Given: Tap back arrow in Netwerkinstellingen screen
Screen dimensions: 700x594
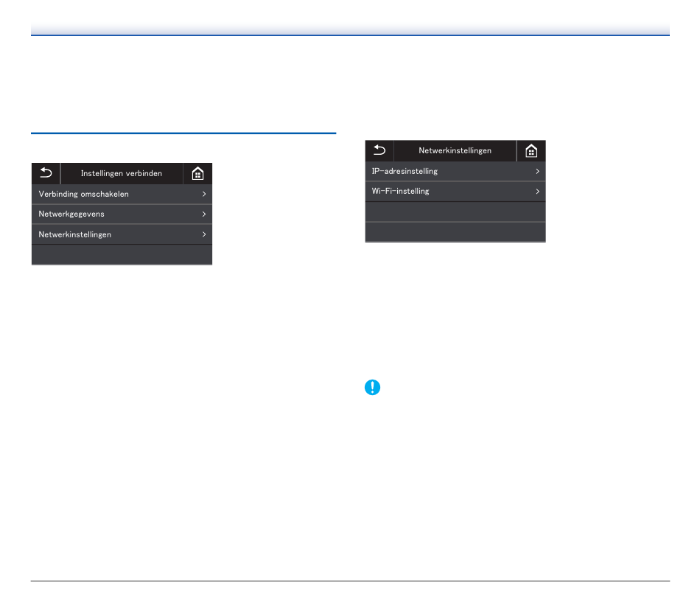Looking at the screenshot, I should 379,150.
